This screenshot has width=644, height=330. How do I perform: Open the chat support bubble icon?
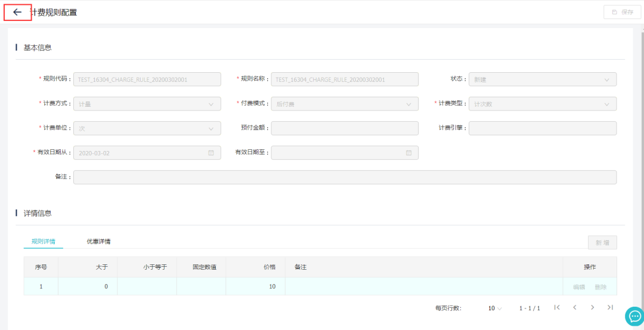pyautogui.click(x=633, y=316)
